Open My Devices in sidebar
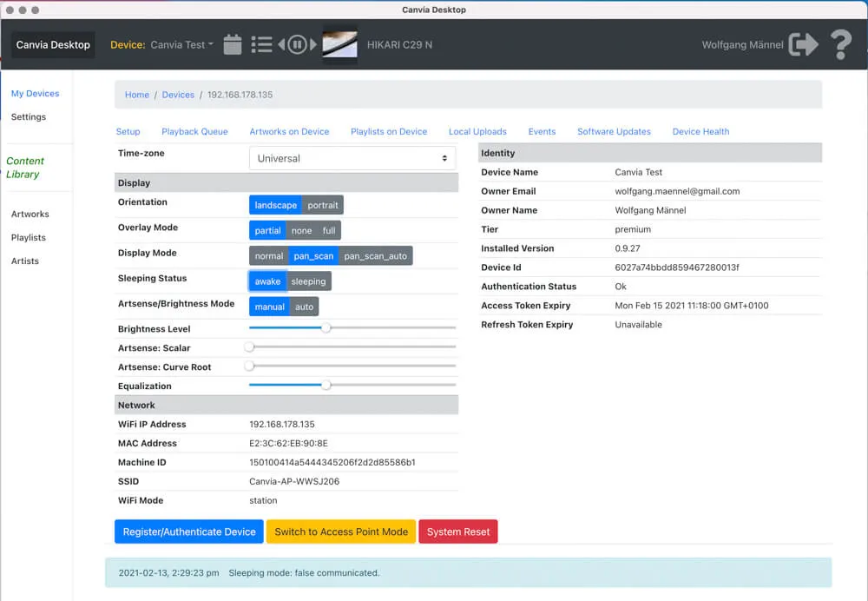 (x=36, y=94)
